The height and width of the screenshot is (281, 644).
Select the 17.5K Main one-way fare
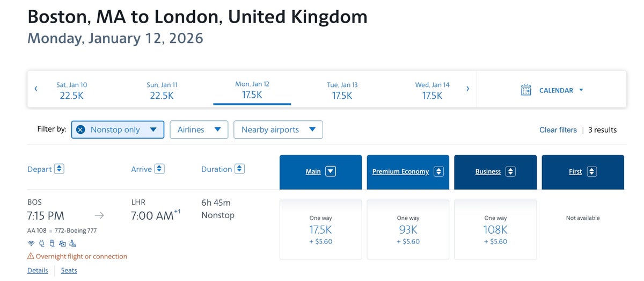pyautogui.click(x=321, y=229)
